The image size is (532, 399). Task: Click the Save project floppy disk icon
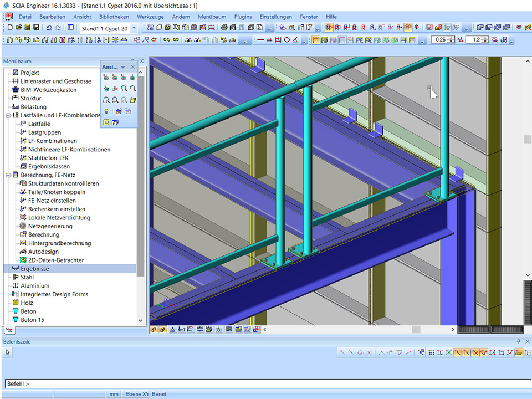click(x=37, y=28)
